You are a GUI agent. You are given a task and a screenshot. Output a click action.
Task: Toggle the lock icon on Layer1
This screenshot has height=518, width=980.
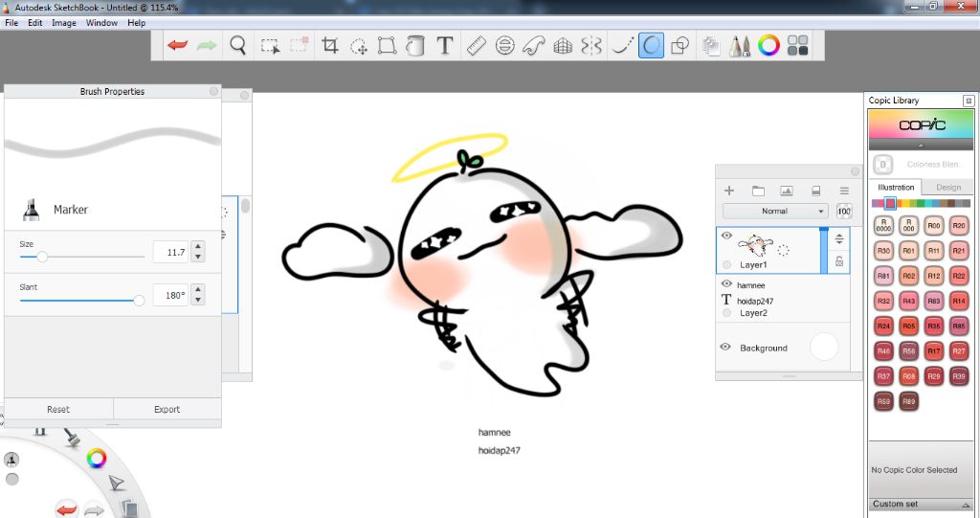click(x=839, y=260)
